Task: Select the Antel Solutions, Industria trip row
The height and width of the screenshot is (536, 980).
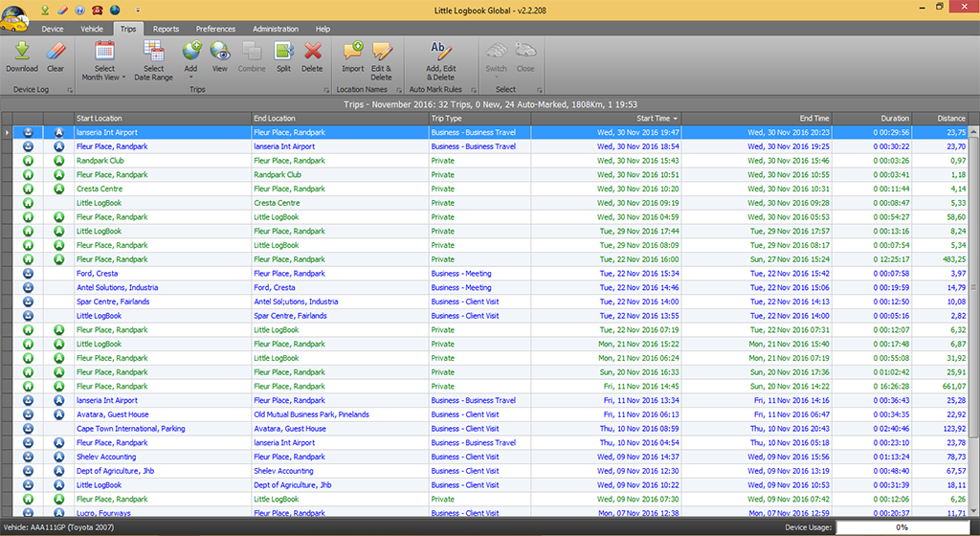Action: tap(117, 287)
